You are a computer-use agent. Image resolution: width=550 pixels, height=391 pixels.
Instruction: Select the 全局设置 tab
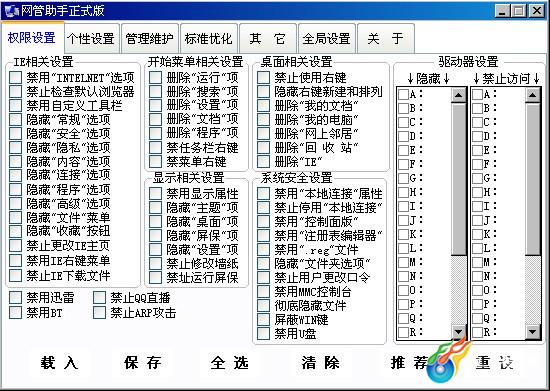[x=327, y=39]
